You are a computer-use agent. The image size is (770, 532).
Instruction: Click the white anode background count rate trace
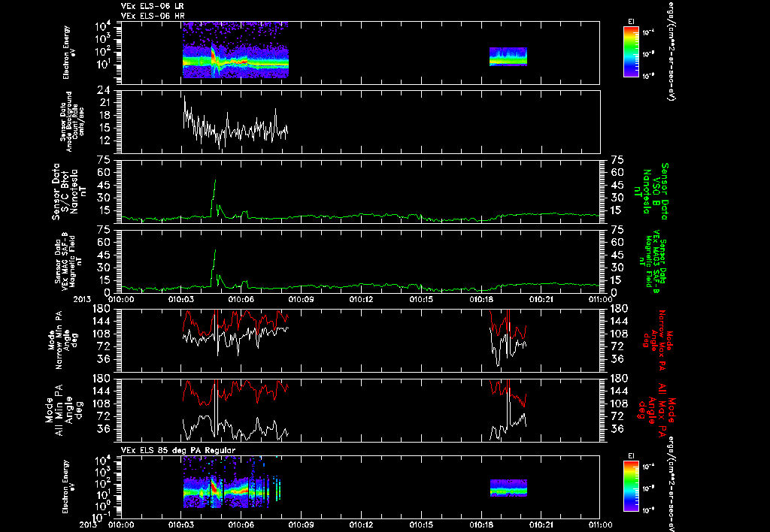pyautogui.click(x=235, y=122)
